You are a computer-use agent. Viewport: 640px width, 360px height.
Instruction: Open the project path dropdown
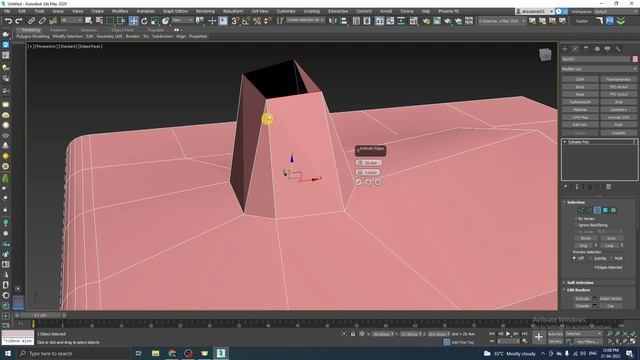click(502, 21)
